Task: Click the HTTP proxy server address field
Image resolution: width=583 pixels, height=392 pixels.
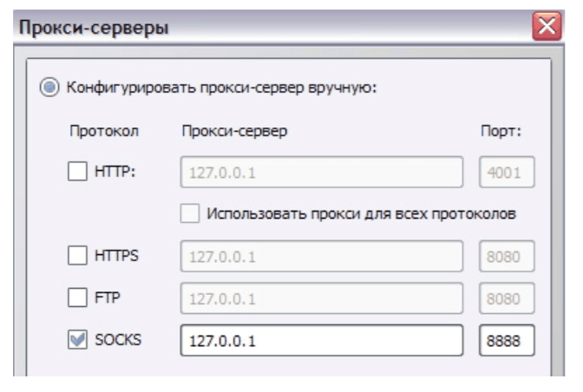Action: click(x=322, y=173)
